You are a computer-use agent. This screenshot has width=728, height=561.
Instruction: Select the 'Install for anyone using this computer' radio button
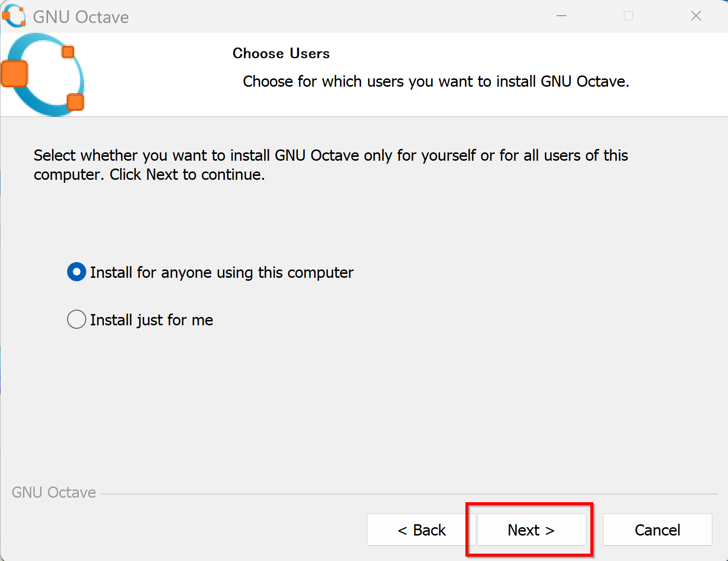click(76, 272)
